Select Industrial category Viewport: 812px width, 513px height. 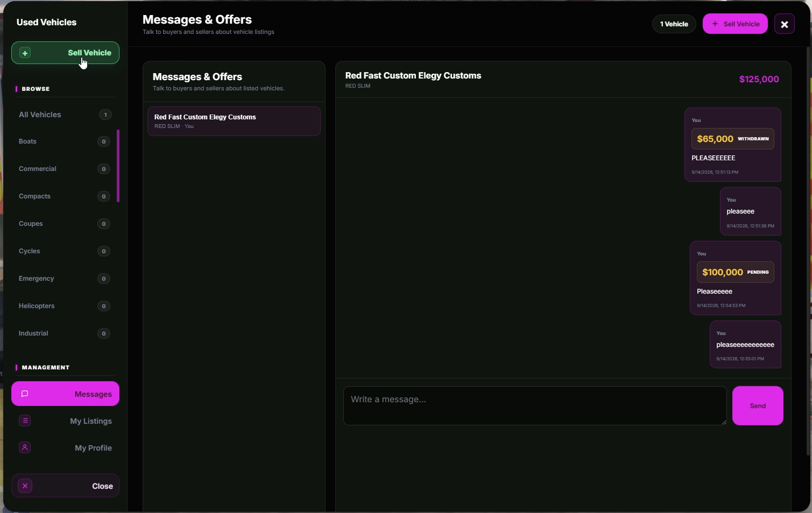[x=63, y=333]
